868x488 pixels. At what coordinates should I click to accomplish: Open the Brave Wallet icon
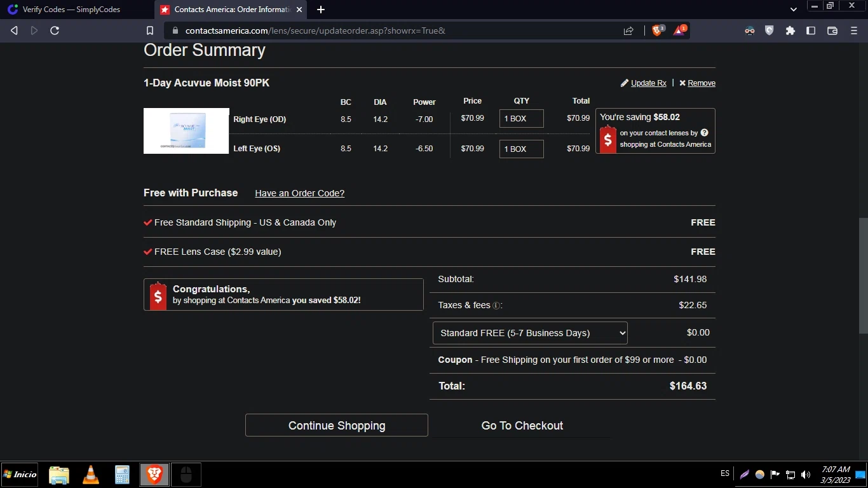pos(832,30)
